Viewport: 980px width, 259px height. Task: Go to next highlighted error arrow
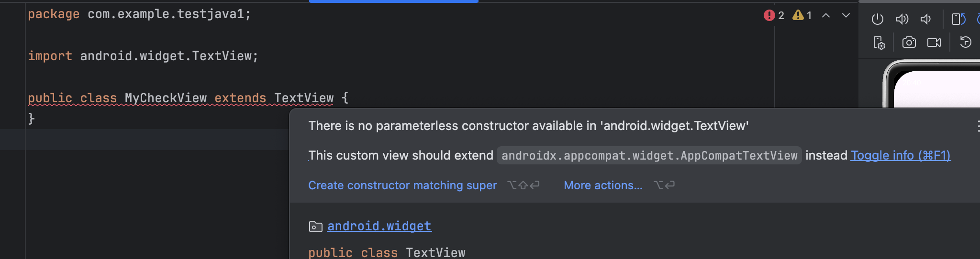pos(846,15)
